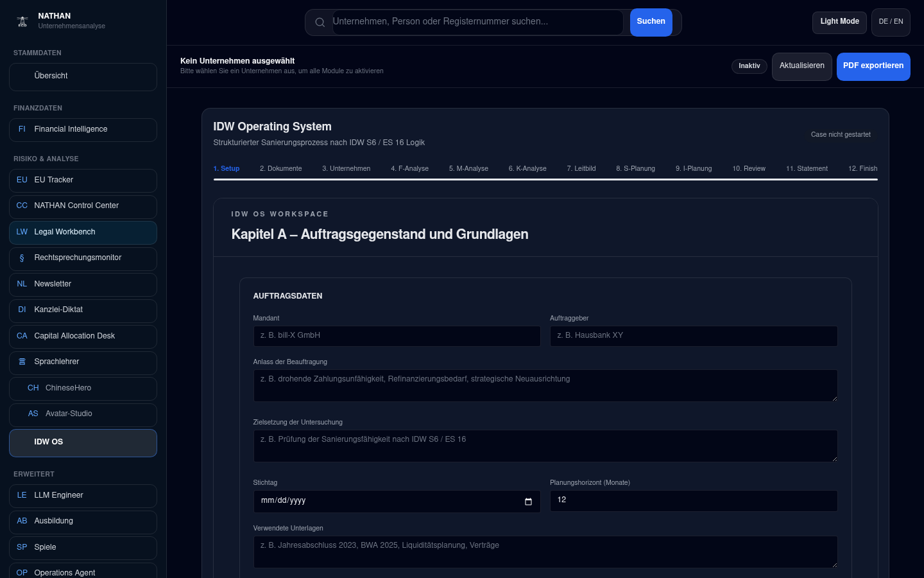Click the Planungshorizont (Monate) field

(x=694, y=501)
